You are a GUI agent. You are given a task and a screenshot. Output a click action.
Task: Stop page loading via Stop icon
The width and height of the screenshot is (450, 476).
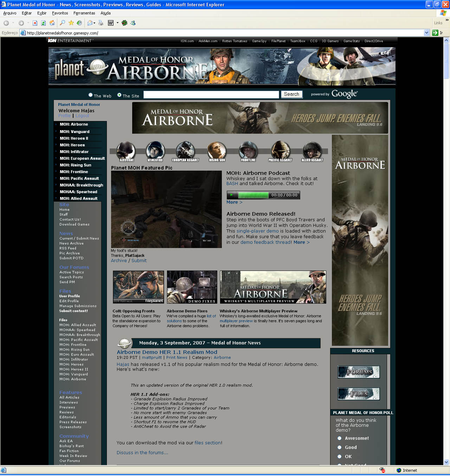coord(35,23)
